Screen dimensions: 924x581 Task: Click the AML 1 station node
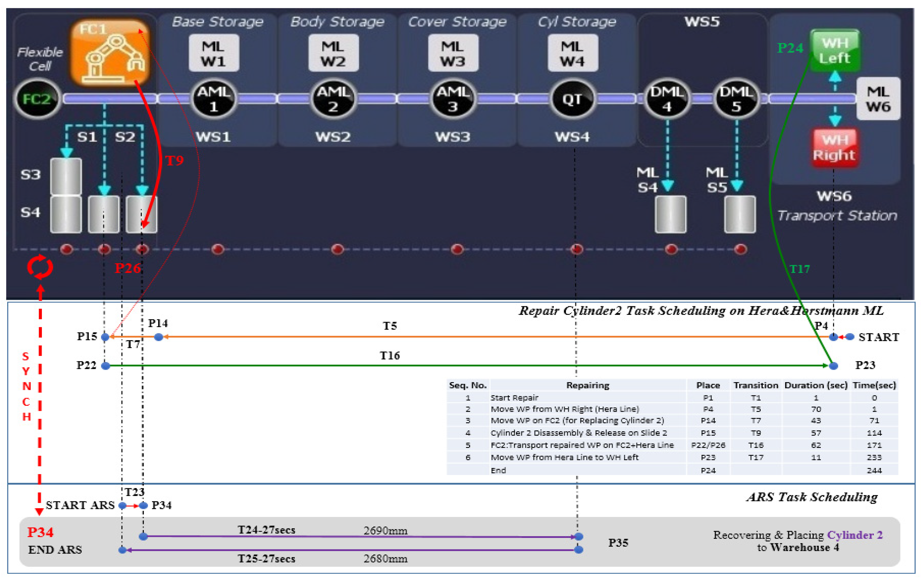tap(213, 99)
